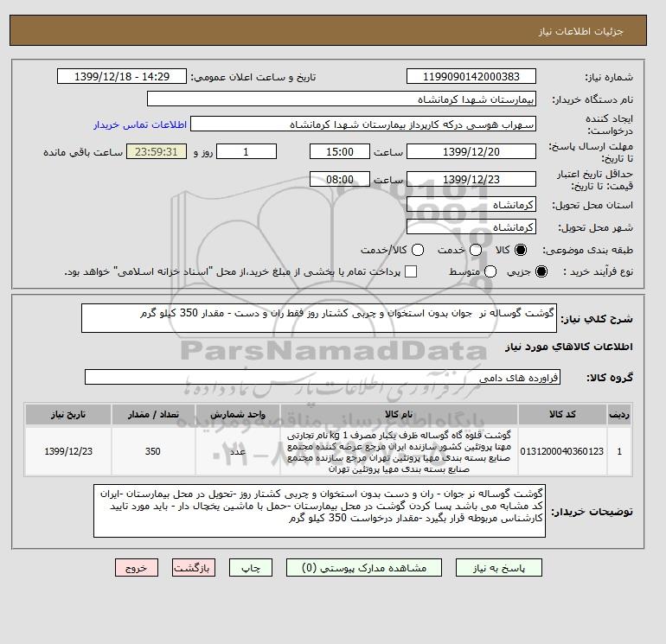The image size is (666, 644).
Task: Click the unit cell عدد
Action: [x=238, y=451]
